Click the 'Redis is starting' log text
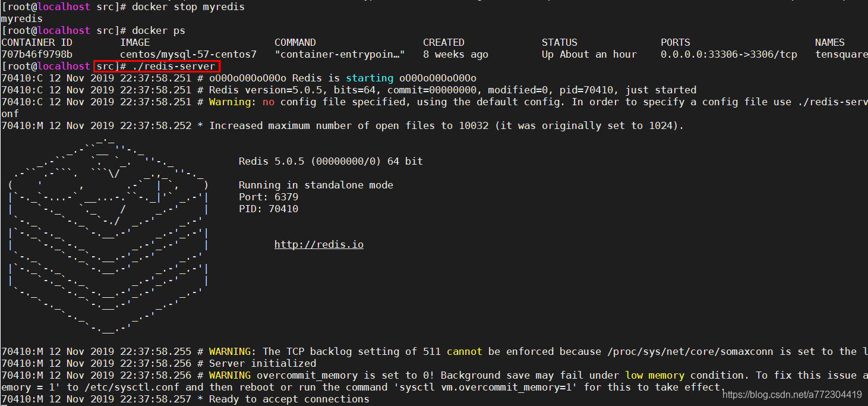Viewport: 868px width, 406px height. [x=343, y=78]
